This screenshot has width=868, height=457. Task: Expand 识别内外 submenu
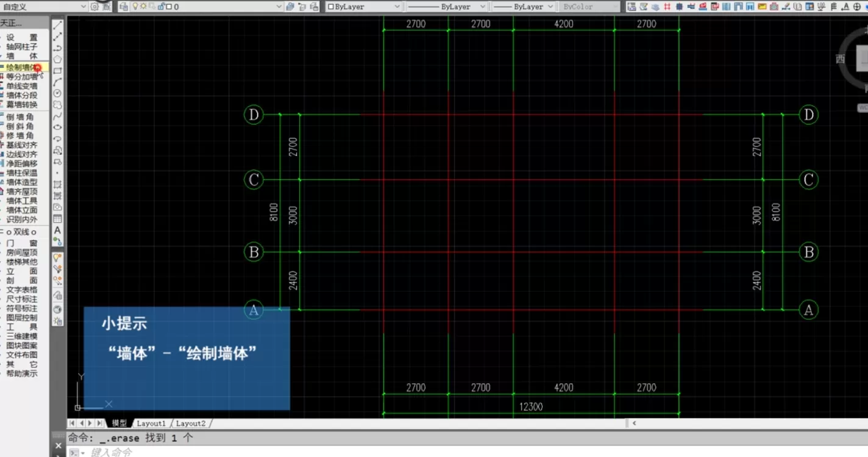(x=22, y=219)
